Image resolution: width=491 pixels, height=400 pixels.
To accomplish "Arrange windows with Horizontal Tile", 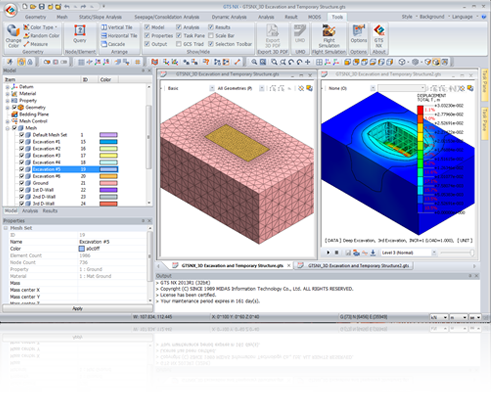I will [119, 36].
